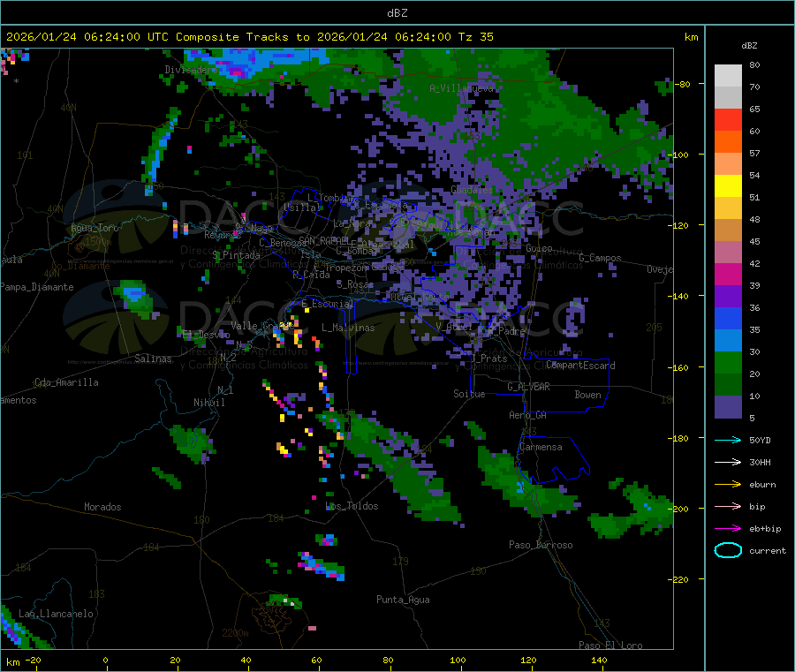
Task: Select the light blue 30-35 dBZ swatch
Action: click(728, 341)
